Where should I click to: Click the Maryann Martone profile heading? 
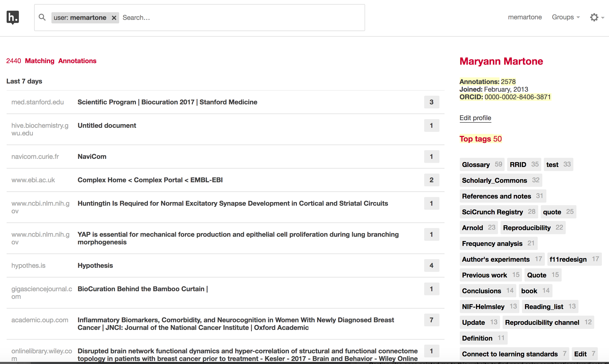501,61
